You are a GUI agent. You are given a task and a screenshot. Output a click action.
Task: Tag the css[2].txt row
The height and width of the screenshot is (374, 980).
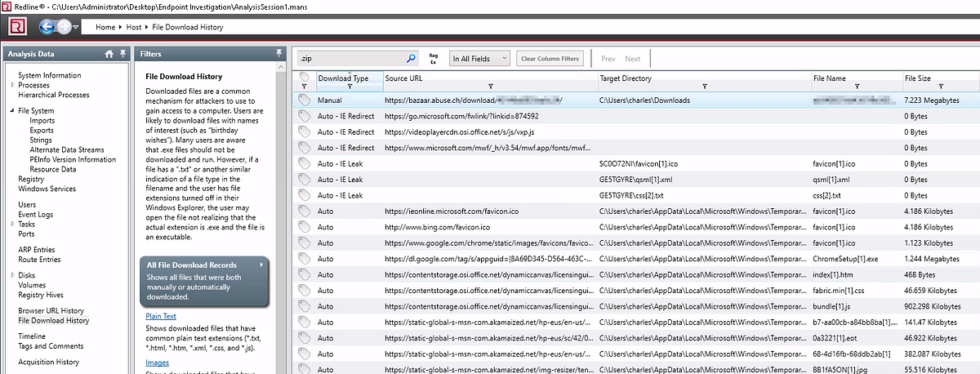(304, 195)
